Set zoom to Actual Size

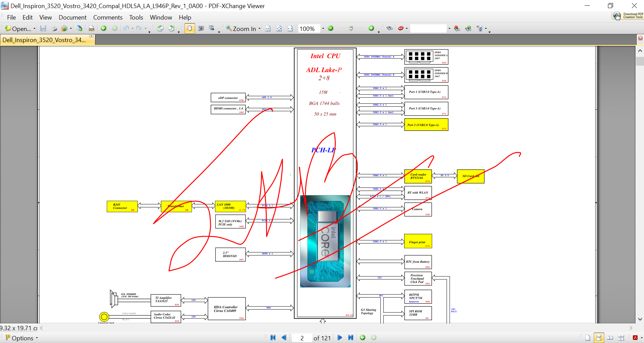coord(268,29)
